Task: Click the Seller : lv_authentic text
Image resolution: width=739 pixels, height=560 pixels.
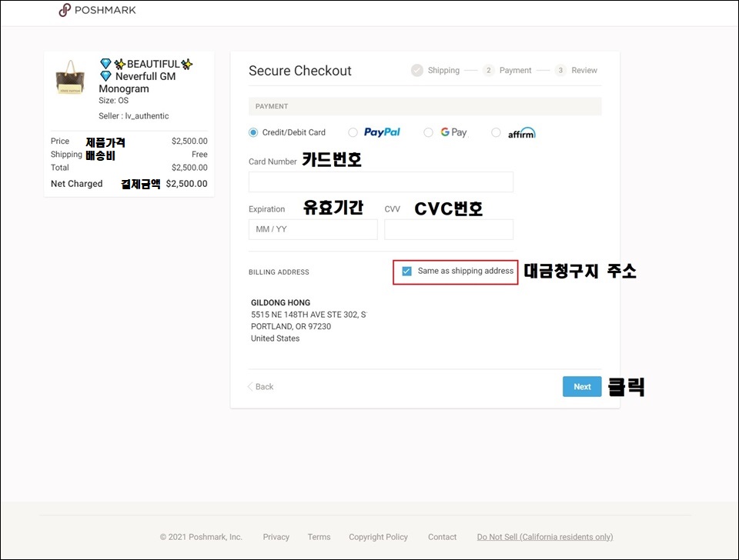Action: tap(133, 116)
